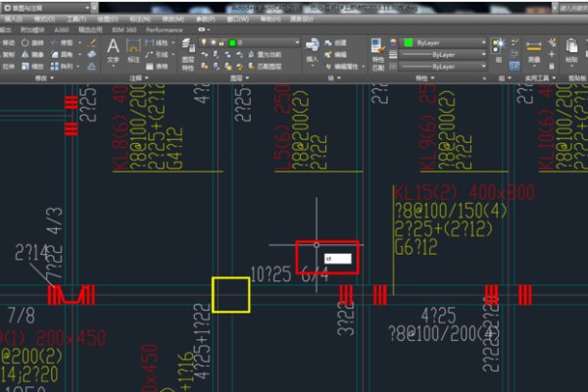Click Edit block (编辑) button
The image size is (588, 392).
tap(336, 55)
